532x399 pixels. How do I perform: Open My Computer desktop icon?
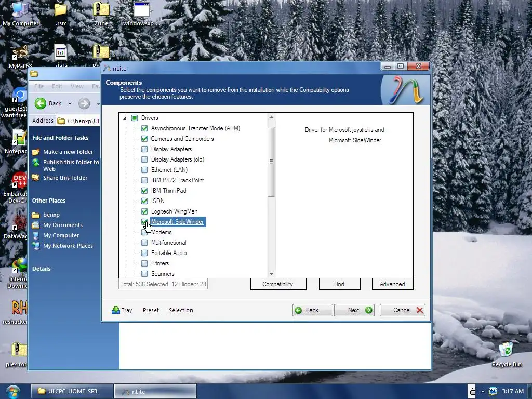[x=20, y=13]
